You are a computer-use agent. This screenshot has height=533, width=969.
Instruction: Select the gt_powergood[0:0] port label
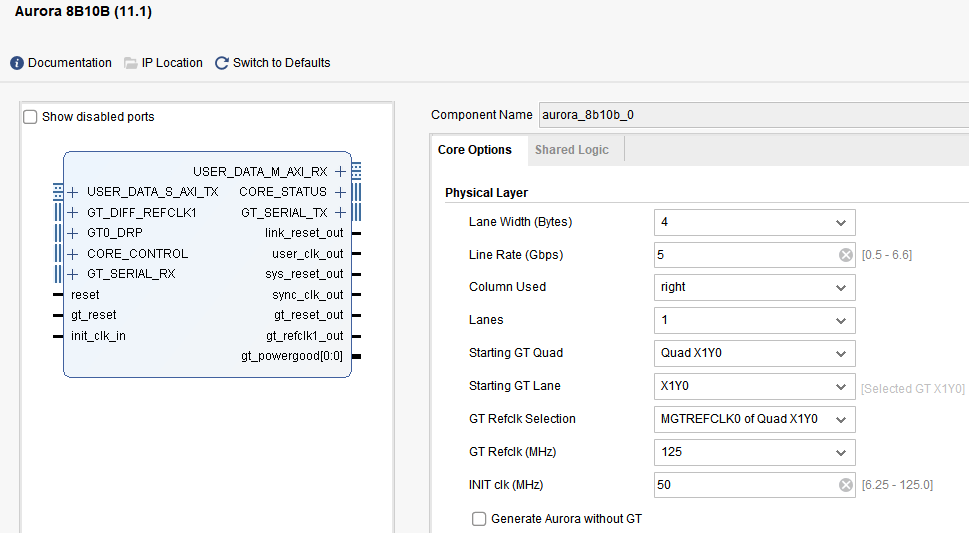pyautogui.click(x=292, y=356)
